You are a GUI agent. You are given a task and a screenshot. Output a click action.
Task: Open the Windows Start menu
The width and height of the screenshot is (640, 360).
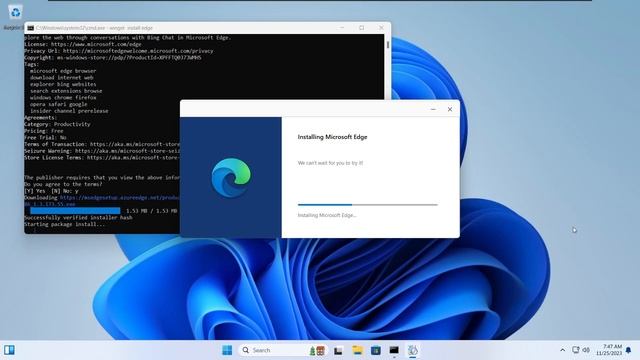point(227,350)
